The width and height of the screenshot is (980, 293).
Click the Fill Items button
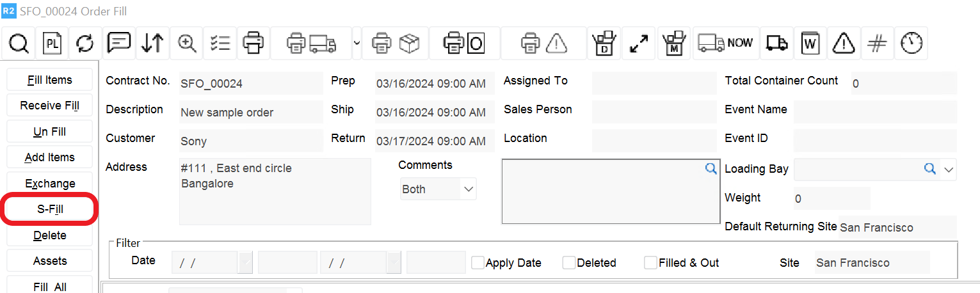click(50, 80)
